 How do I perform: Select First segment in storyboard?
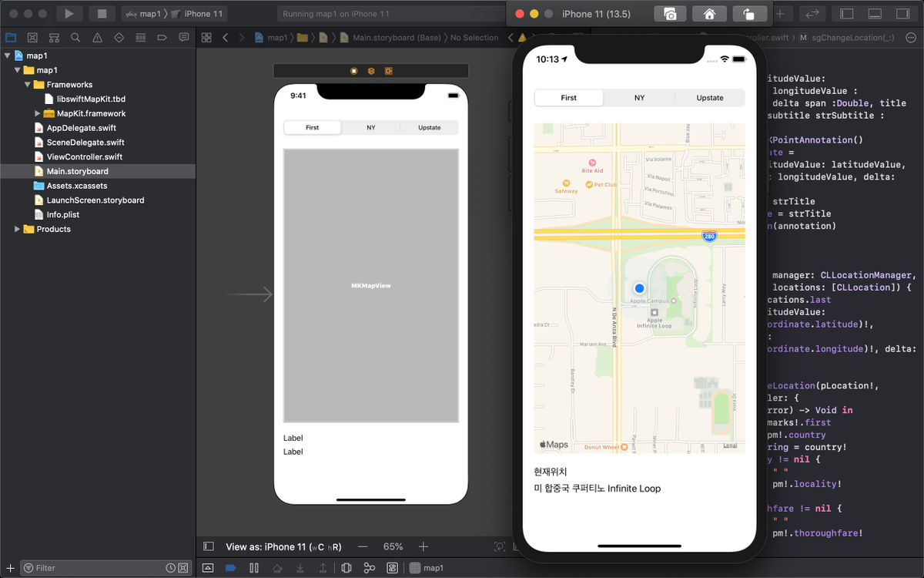point(312,128)
